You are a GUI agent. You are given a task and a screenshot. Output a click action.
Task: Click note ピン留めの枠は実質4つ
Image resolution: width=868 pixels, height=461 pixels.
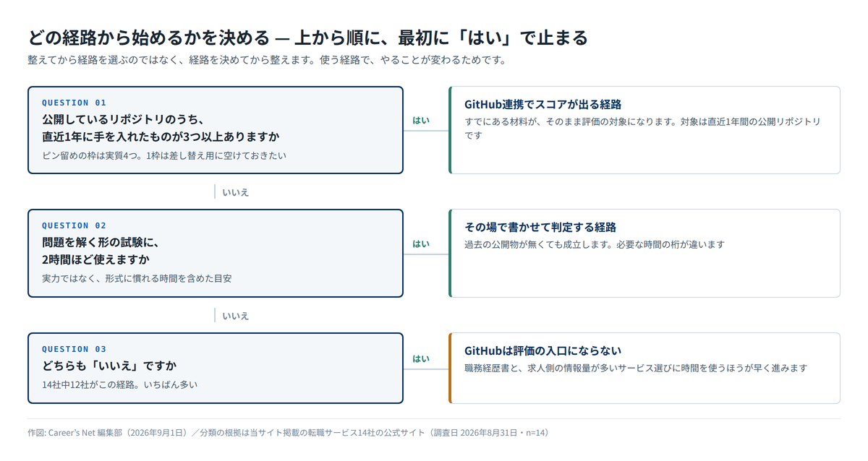(x=92, y=155)
